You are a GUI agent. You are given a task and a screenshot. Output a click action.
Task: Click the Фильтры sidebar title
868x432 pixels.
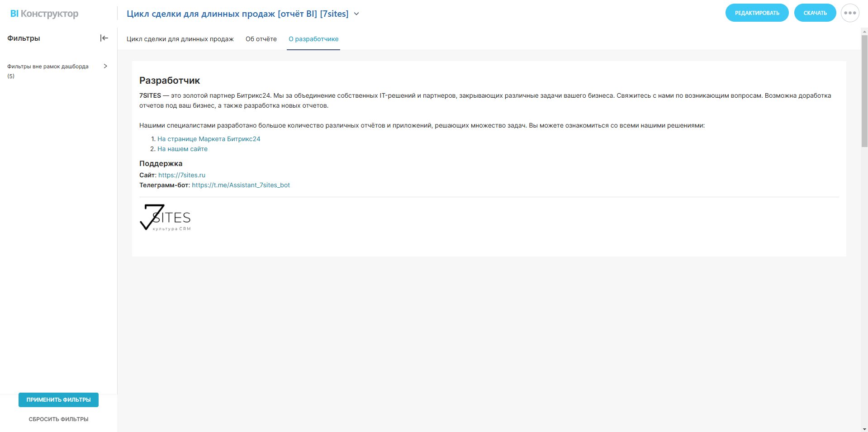click(x=24, y=38)
